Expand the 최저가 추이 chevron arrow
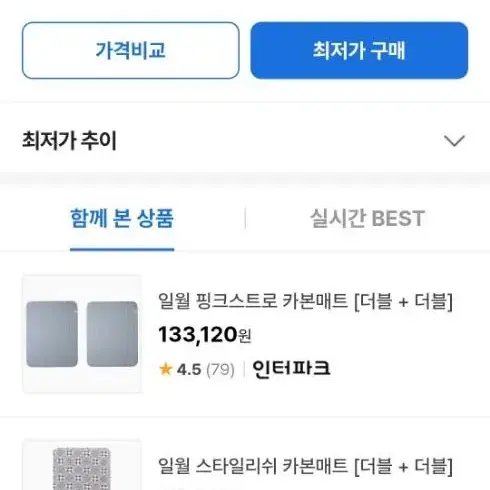The image size is (490, 490). [x=455, y=141]
